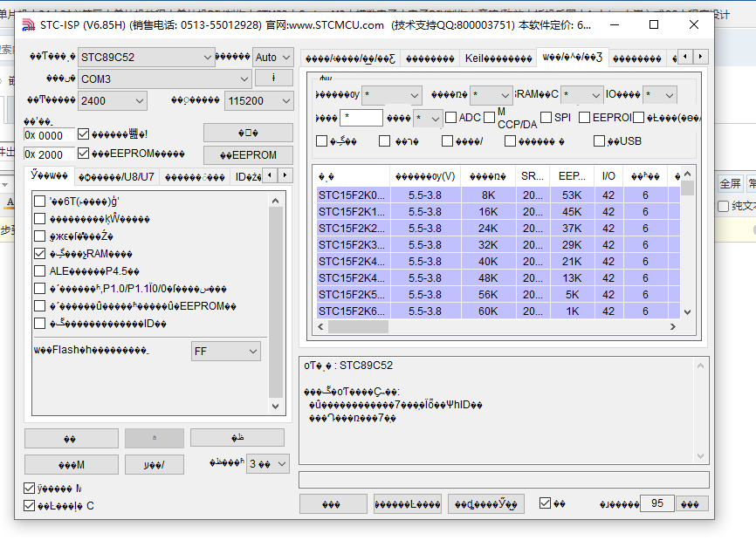Click the 0x 0000 address field

49,135
